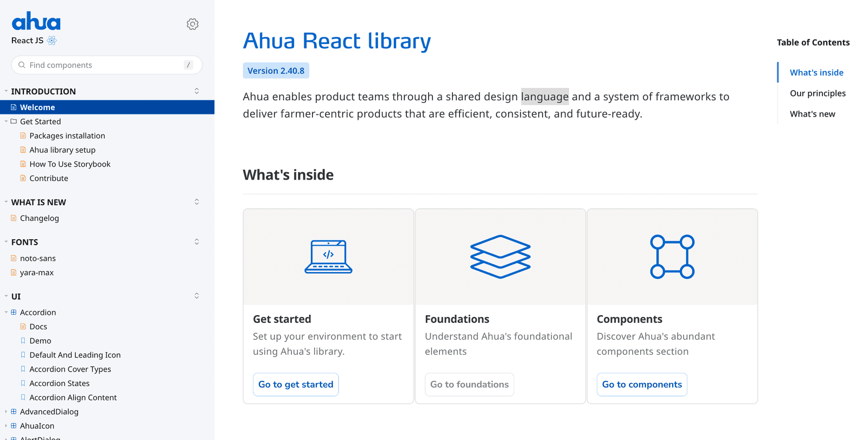The height and width of the screenshot is (440, 868).
Task: Click the React atom icon beside React JS
Action: (x=52, y=41)
